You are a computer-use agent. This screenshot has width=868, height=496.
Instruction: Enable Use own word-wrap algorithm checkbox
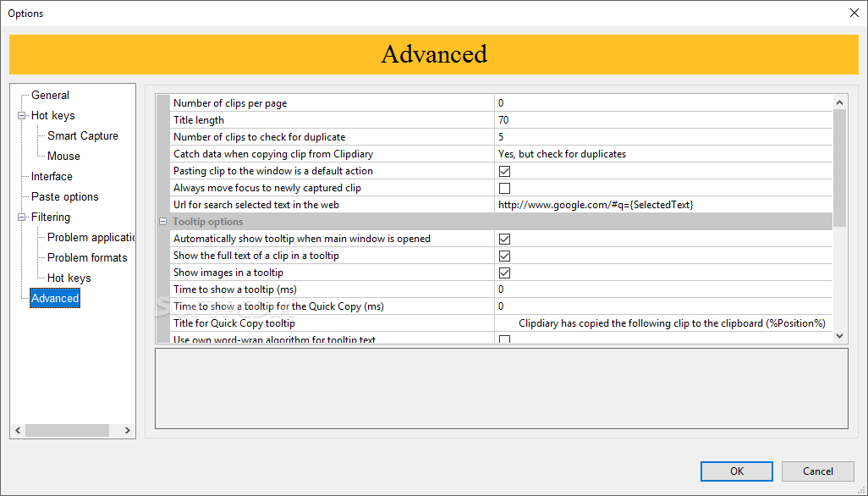(x=504, y=339)
